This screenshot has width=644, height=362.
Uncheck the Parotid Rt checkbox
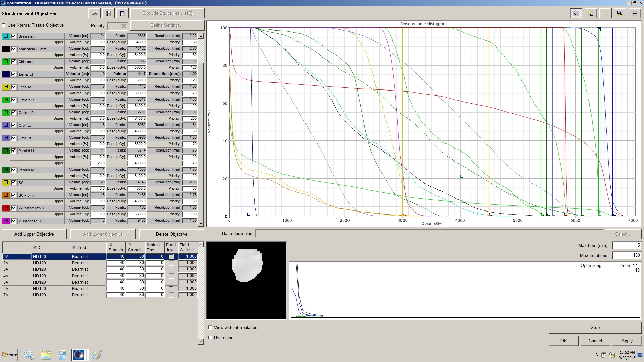point(14,170)
